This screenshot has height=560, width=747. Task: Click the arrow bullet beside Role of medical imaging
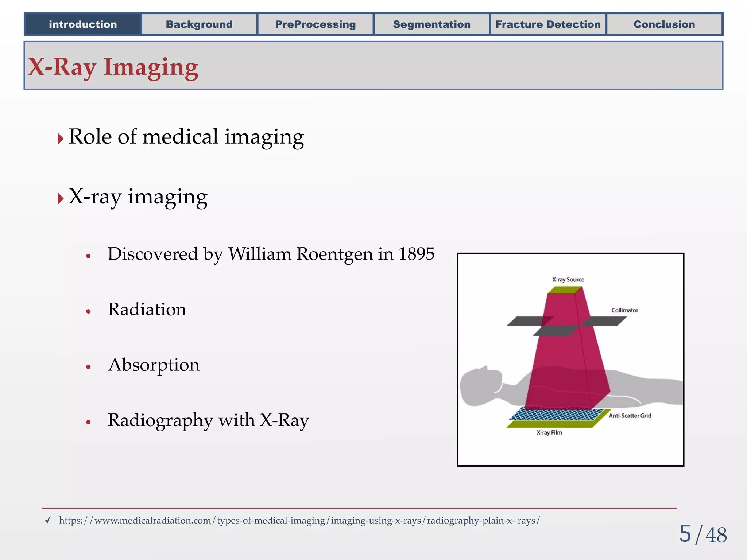tap(61, 139)
